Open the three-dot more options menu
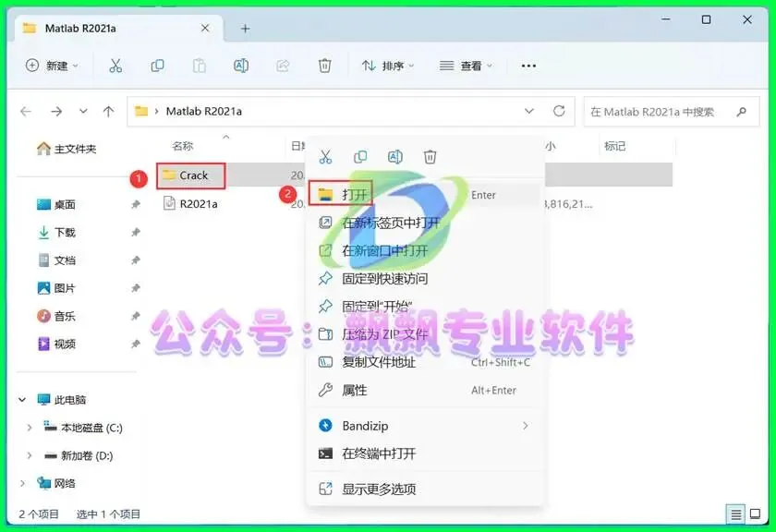This screenshot has height=532, width=776. (x=528, y=66)
